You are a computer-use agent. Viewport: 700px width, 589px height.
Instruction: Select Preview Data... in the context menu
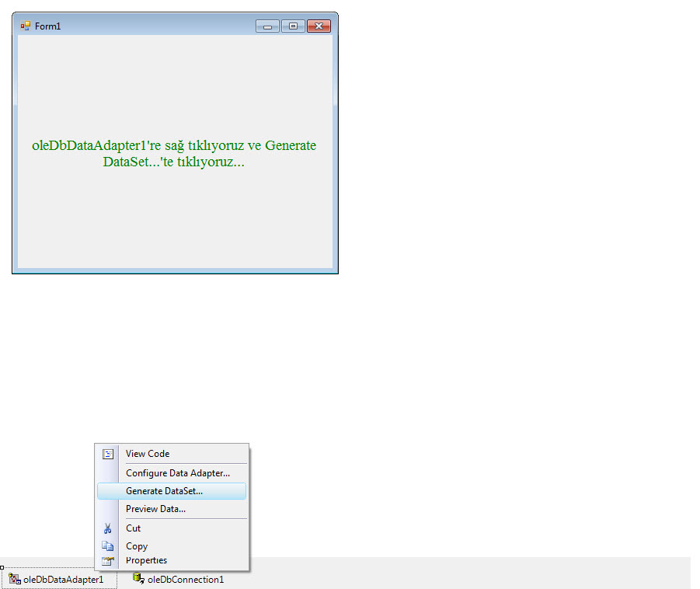pos(155,509)
